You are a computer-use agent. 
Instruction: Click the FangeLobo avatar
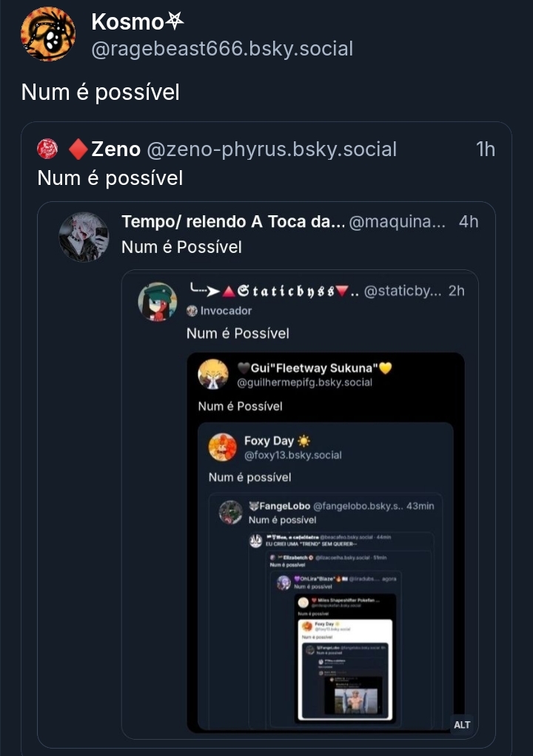[x=231, y=512]
